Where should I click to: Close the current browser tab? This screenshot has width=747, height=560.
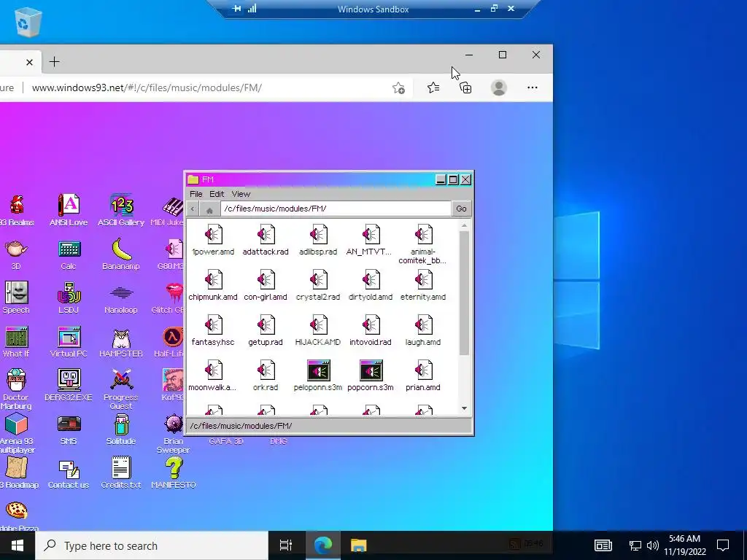point(29,62)
